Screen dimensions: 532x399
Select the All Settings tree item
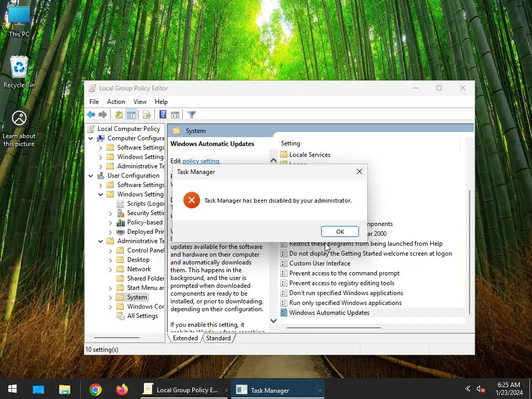click(x=142, y=316)
